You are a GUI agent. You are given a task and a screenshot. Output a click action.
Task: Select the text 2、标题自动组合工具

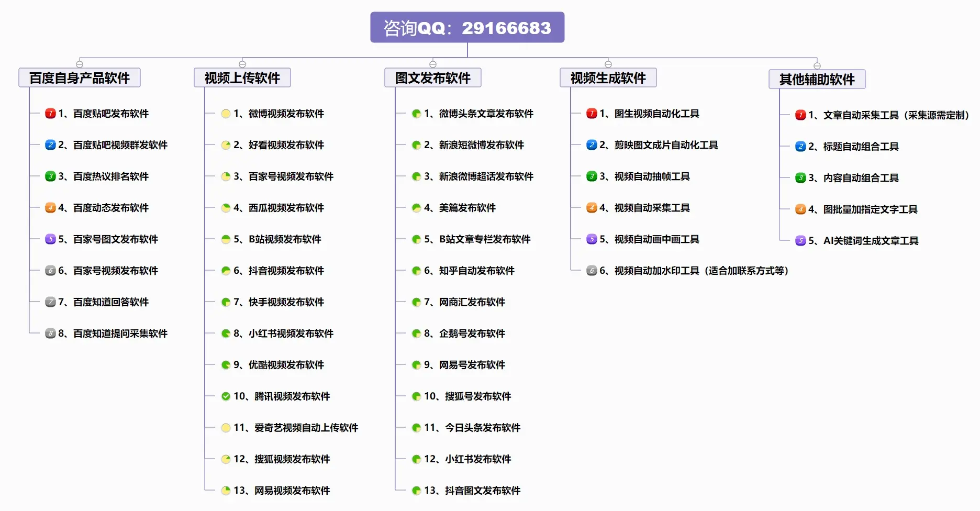click(x=854, y=147)
